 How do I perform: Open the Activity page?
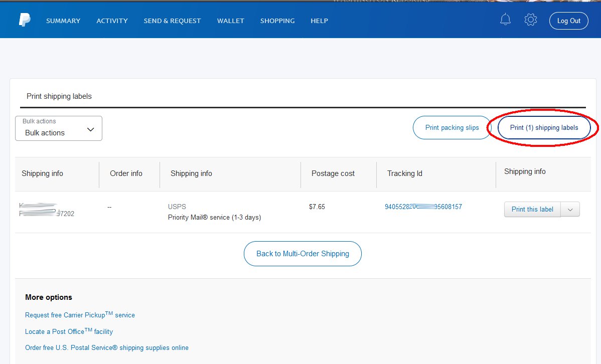112,21
